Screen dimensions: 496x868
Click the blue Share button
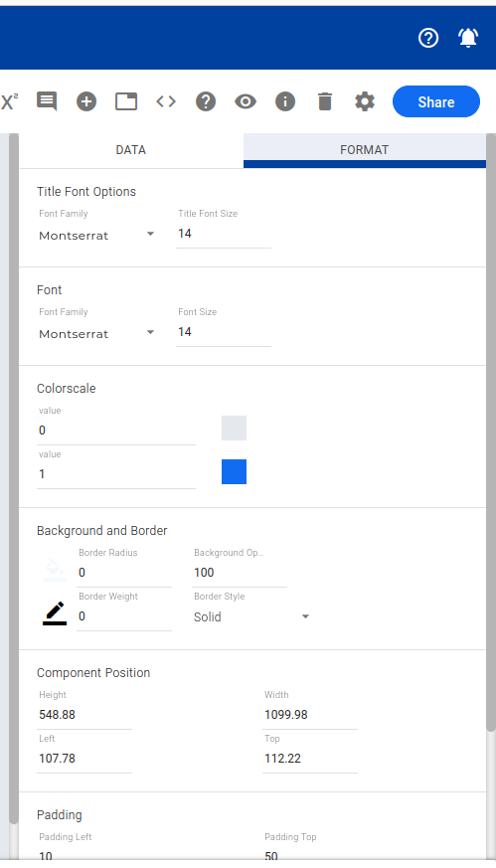pyautogui.click(x=436, y=101)
